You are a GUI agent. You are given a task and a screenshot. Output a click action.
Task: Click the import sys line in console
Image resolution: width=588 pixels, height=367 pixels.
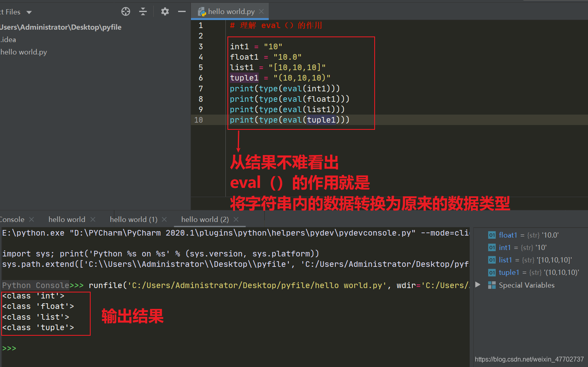[x=160, y=254]
